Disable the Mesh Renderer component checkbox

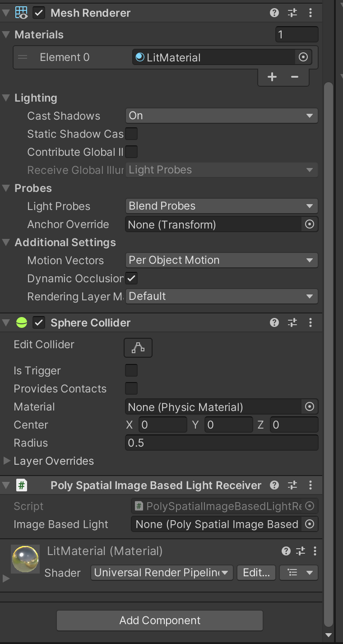[x=39, y=13]
